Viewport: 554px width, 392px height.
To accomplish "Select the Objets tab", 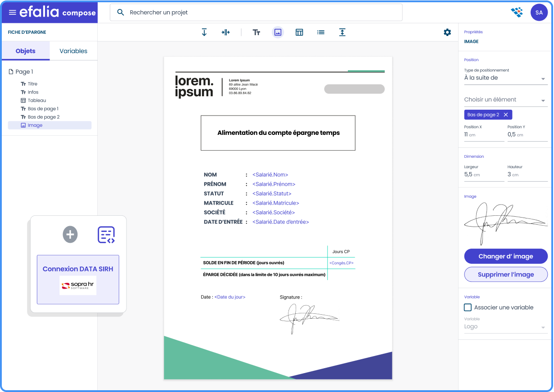I will pyautogui.click(x=26, y=51).
